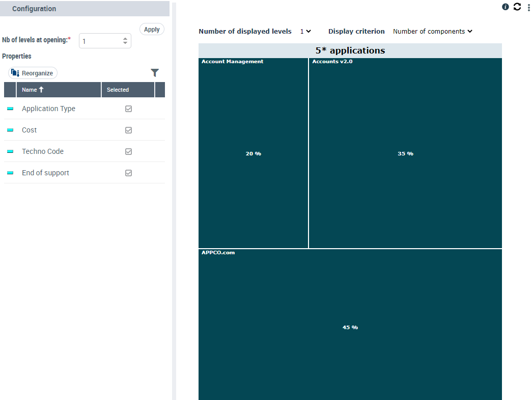Screen dimensions: 532x400
Task: Click the Nb of levels input field
Action: click(x=100, y=41)
